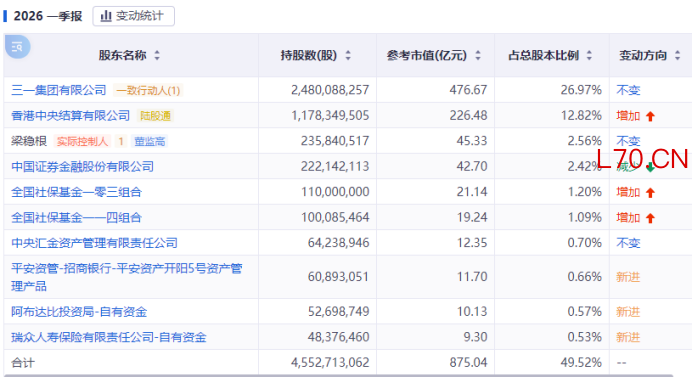Select market value 45.33
Image resolution: width=692 pixels, height=377 pixels.
472,141
